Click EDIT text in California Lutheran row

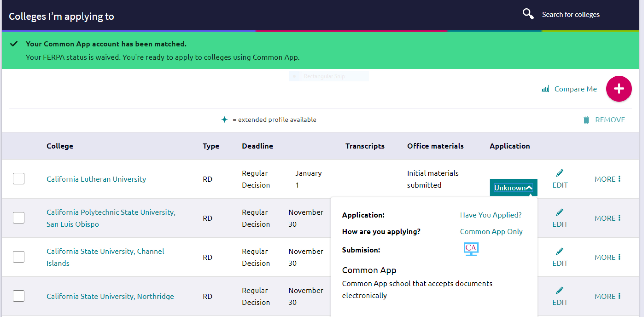560,185
